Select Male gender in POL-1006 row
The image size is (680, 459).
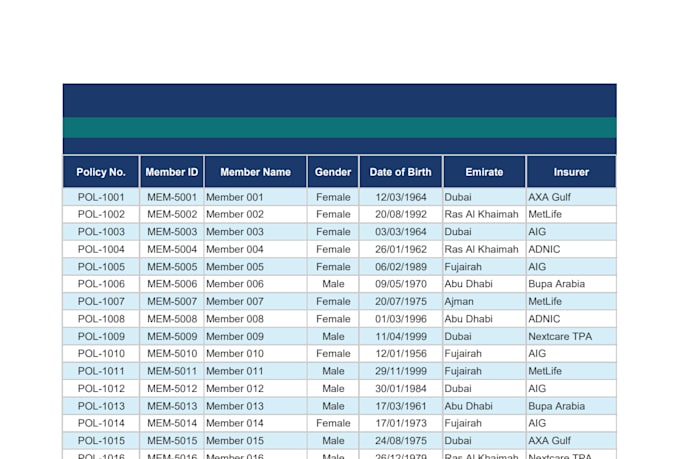[333, 284]
